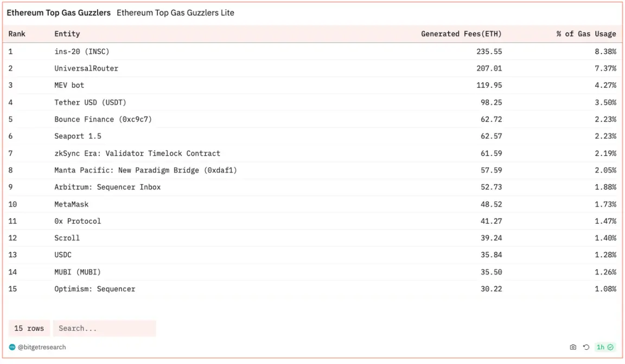The image size is (625, 364).
Task: Open the Ethereum Top Gas Guzzlers title
Action: 59,13
